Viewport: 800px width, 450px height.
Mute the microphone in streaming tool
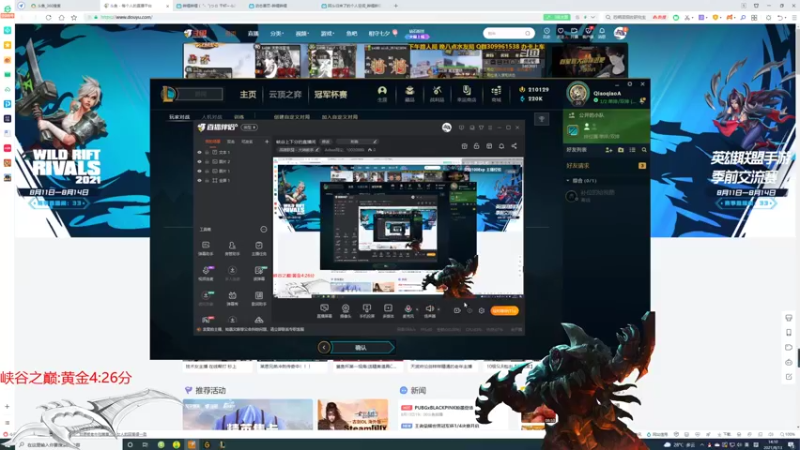[408, 311]
